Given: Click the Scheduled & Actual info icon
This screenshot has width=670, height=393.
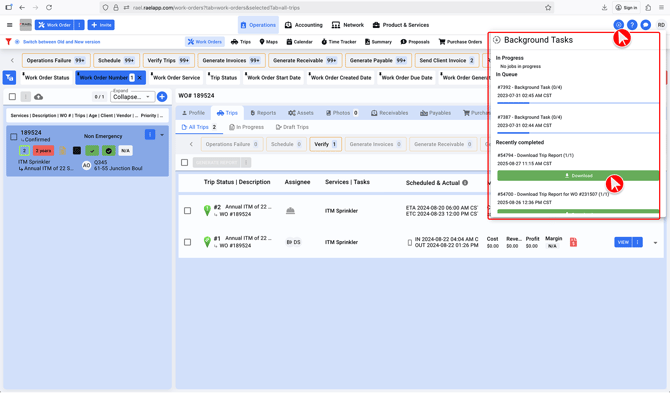Looking at the screenshot, I should coord(465,182).
